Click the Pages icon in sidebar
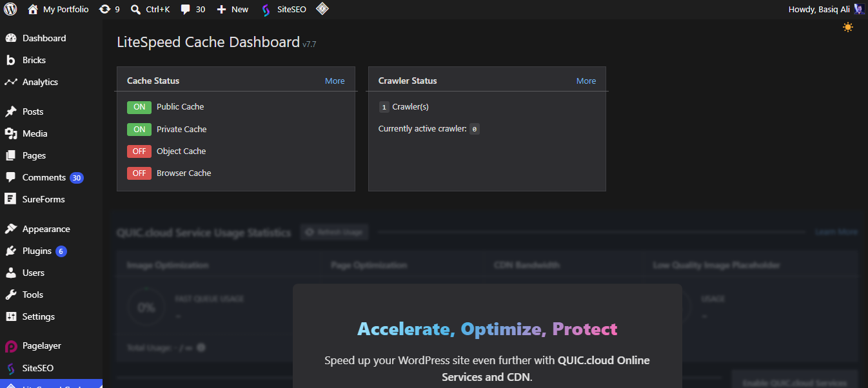868x388 pixels. point(11,155)
